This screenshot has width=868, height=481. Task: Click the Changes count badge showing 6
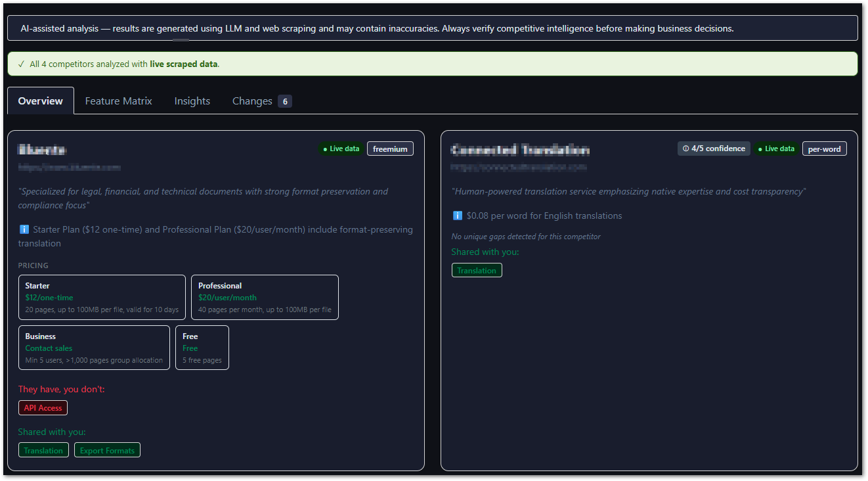284,101
